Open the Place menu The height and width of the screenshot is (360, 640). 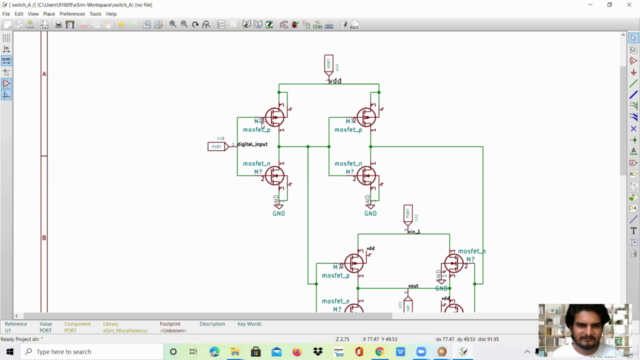coord(49,14)
